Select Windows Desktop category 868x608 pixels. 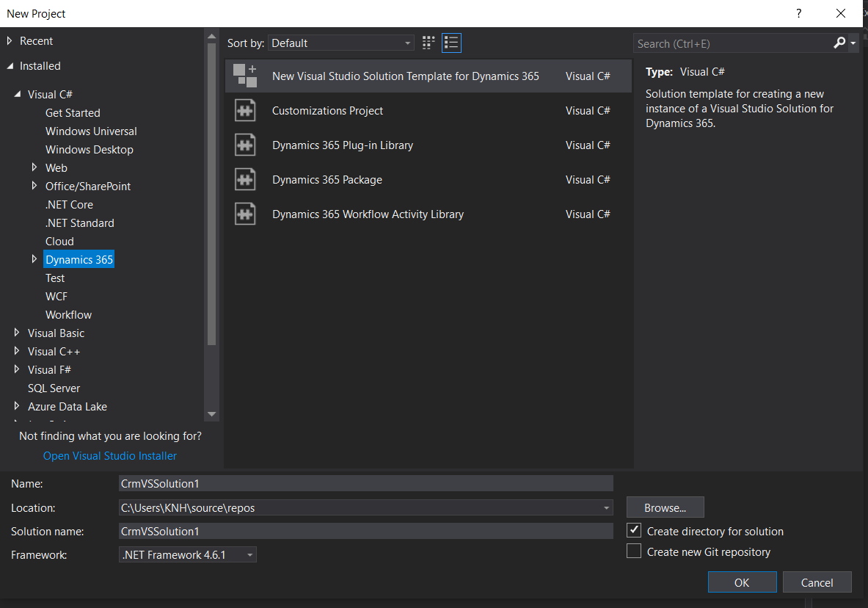point(89,149)
